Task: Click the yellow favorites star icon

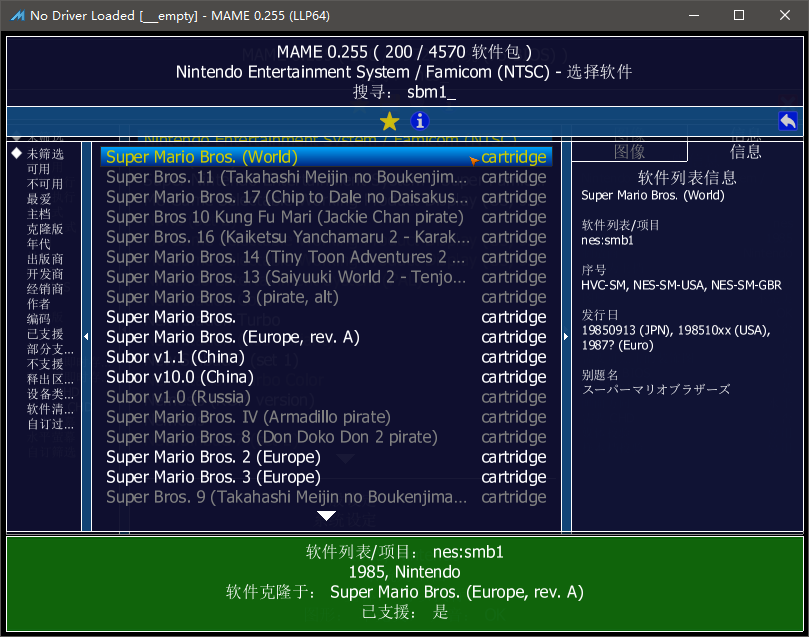Action: point(390,122)
